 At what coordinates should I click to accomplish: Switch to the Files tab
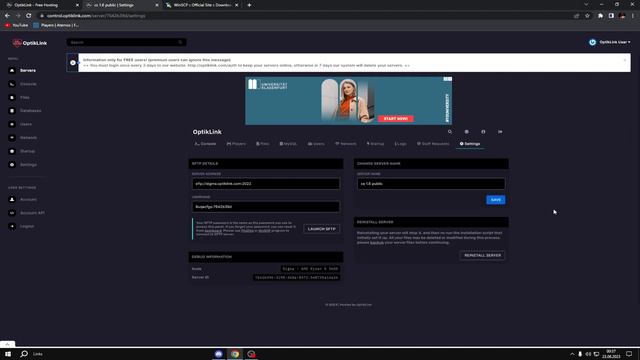262,144
